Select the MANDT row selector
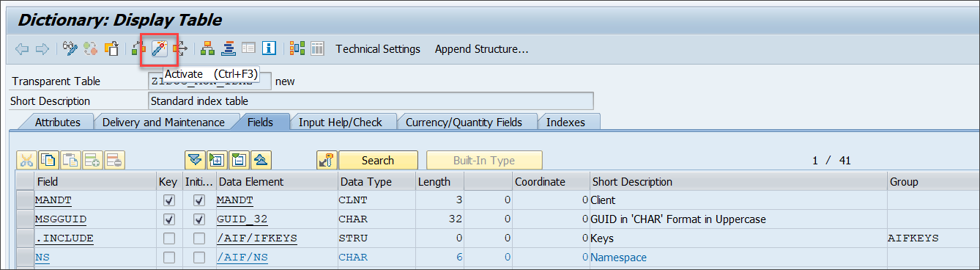This screenshot has height=270, width=980. pyautogui.click(x=25, y=200)
